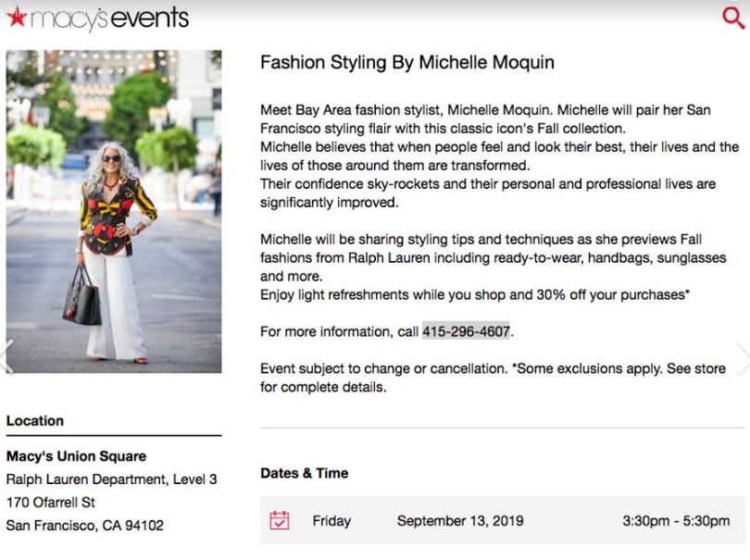750x560 pixels.
Task: Click Ralph Lauren Department, Level 3 text
Action: pyautogui.click(x=111, y=479)
